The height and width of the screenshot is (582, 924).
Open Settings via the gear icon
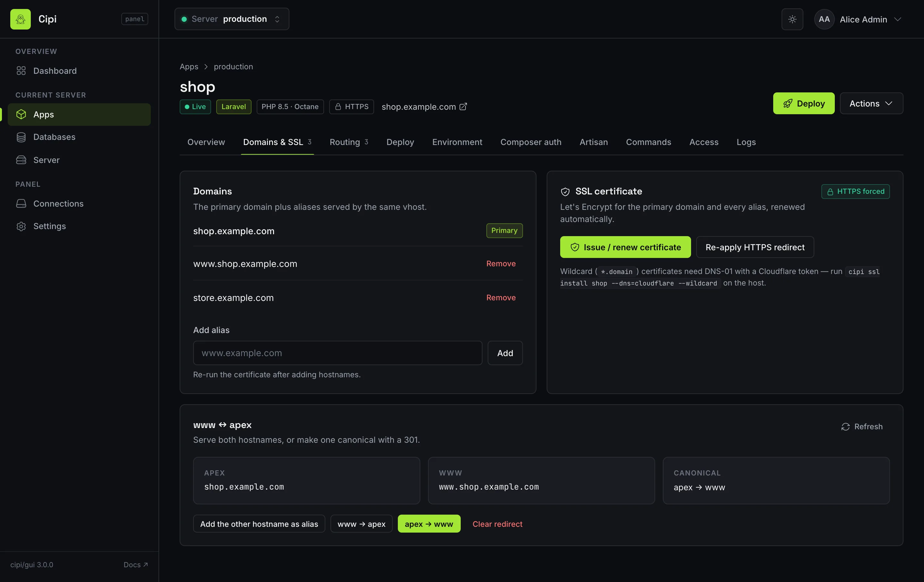21,226
